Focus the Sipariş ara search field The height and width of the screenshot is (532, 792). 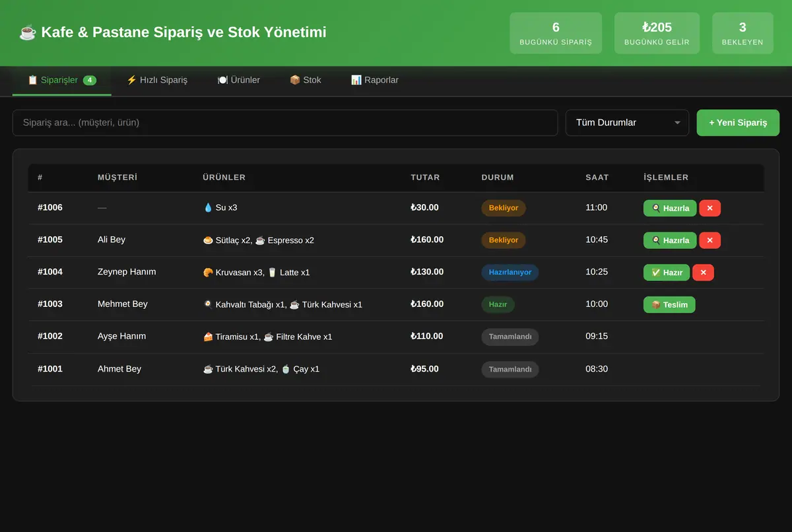pyautogui.click(x=285, y=123)
